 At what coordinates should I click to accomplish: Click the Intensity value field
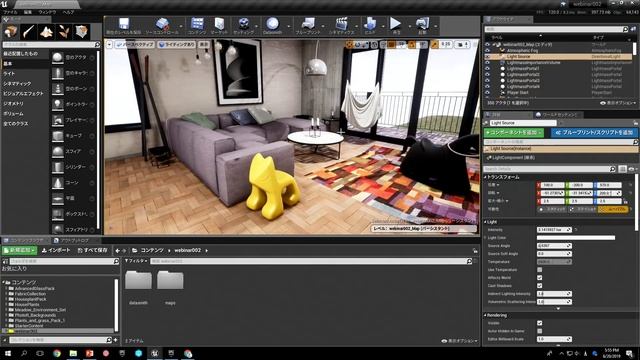pyautogui.click(x=554, y=230)
